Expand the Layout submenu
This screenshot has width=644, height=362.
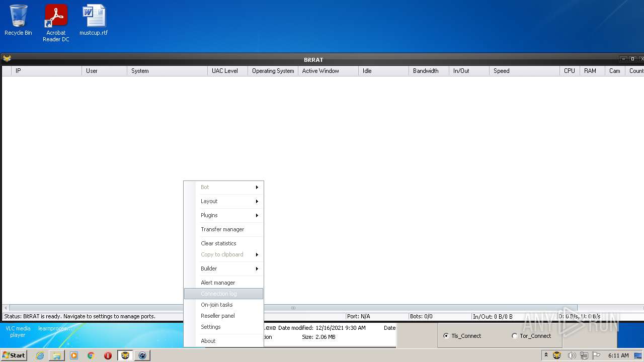[x=224, y=201]
